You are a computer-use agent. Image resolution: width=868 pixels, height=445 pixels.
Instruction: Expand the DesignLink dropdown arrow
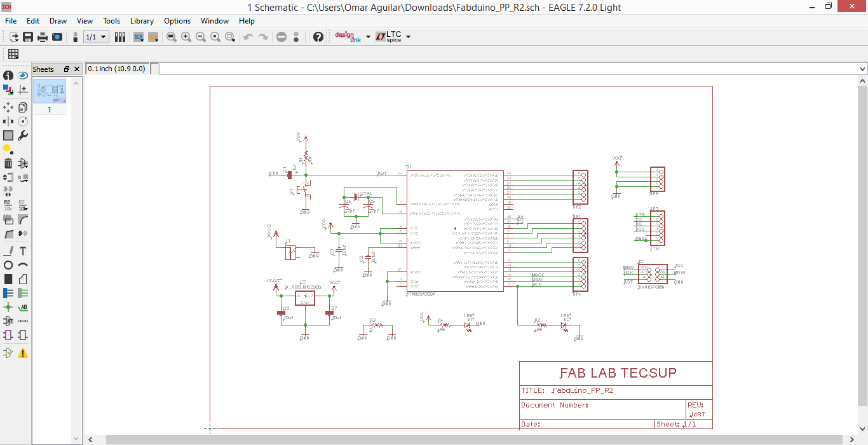tap(368, 37)
